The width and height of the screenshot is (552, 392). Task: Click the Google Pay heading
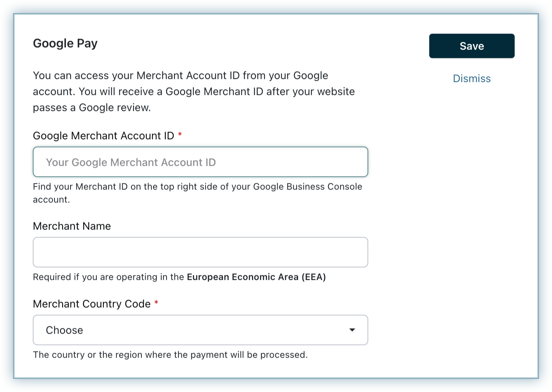tap(65, 43)
